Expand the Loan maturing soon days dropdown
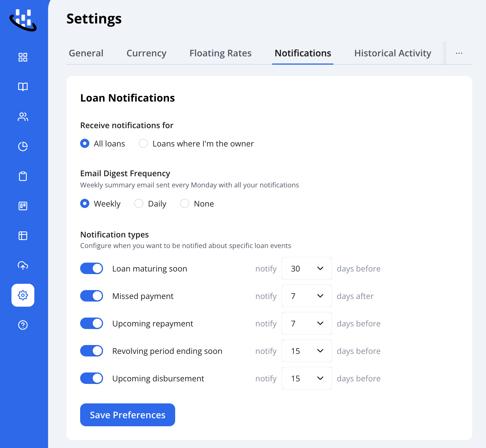 307,268
